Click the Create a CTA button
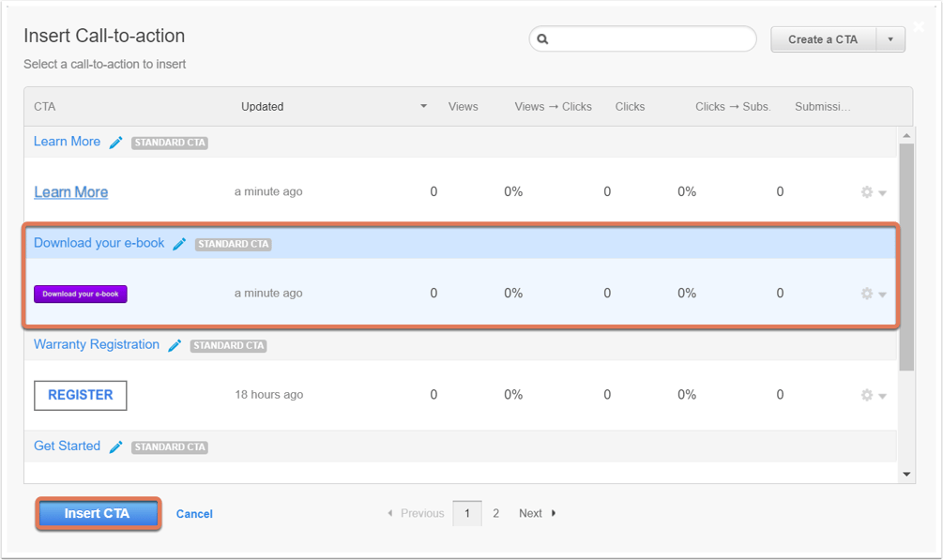 (823, 39)
